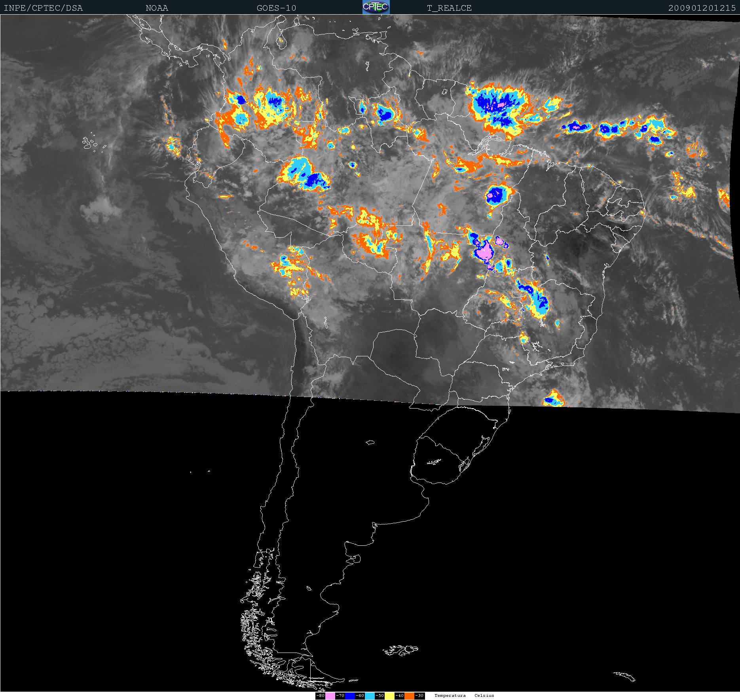Select the INPE/CPTEC/DSA header label
Viewport: 740px width, 700px height.
pos(43,8)
